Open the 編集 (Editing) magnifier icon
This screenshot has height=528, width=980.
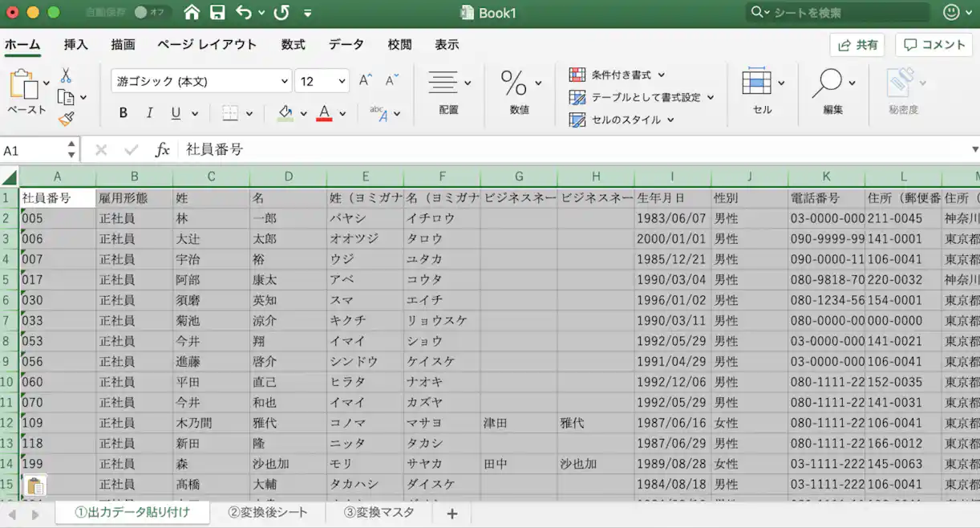(x=830, y=83)
